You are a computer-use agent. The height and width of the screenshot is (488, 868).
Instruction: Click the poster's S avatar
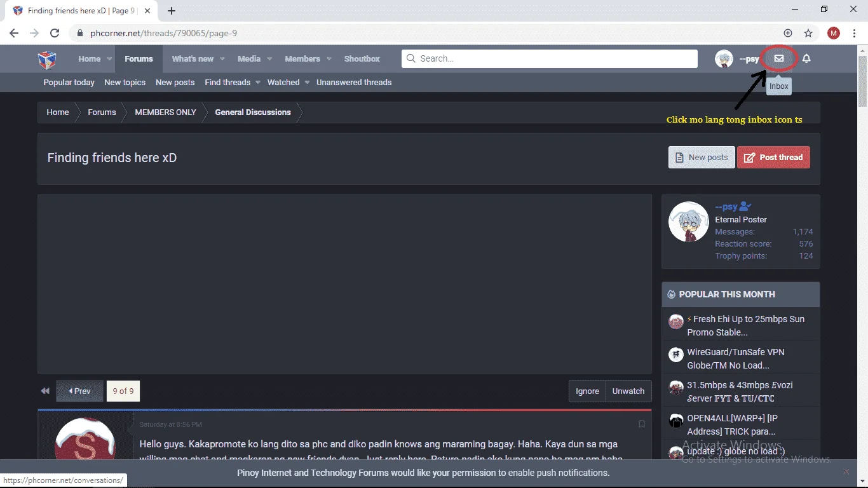(x=85, y=439)
